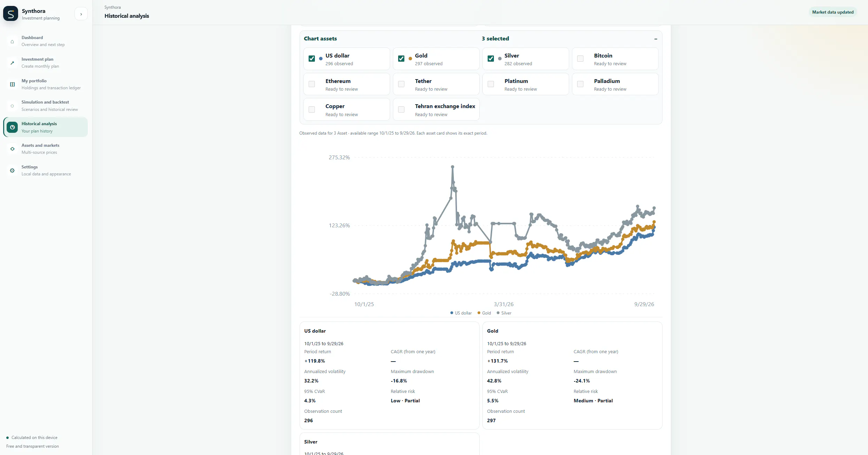Open the My portfolio columns icon
The image size is (868, 455).
pos(12,84)
